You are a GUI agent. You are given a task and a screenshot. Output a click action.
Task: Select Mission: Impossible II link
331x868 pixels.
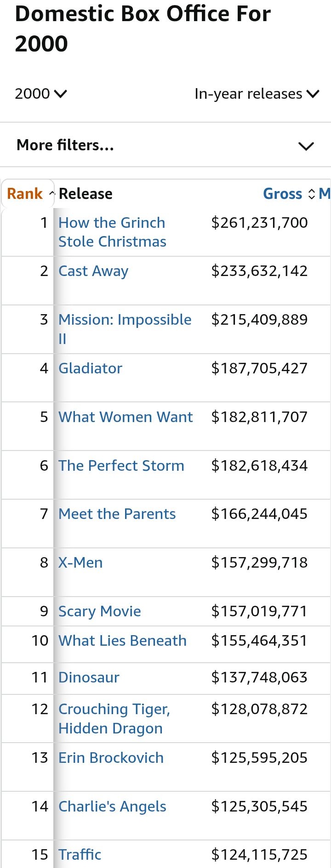[x=125, y=329]
